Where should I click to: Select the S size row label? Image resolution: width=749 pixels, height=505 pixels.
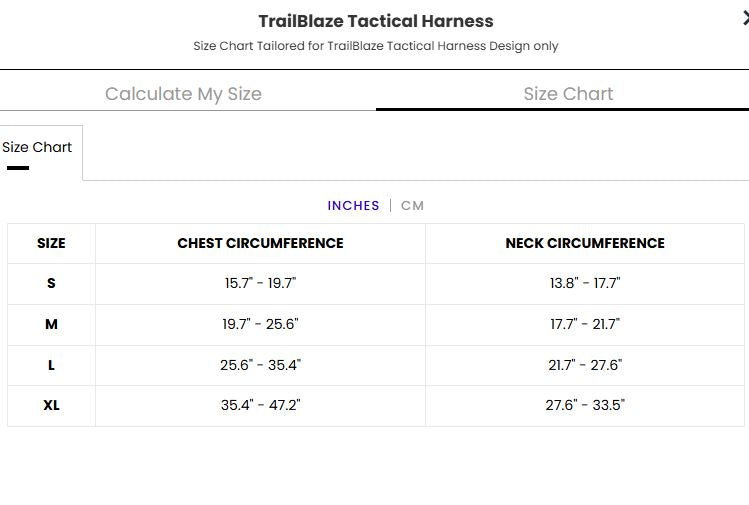click(51, 284)
